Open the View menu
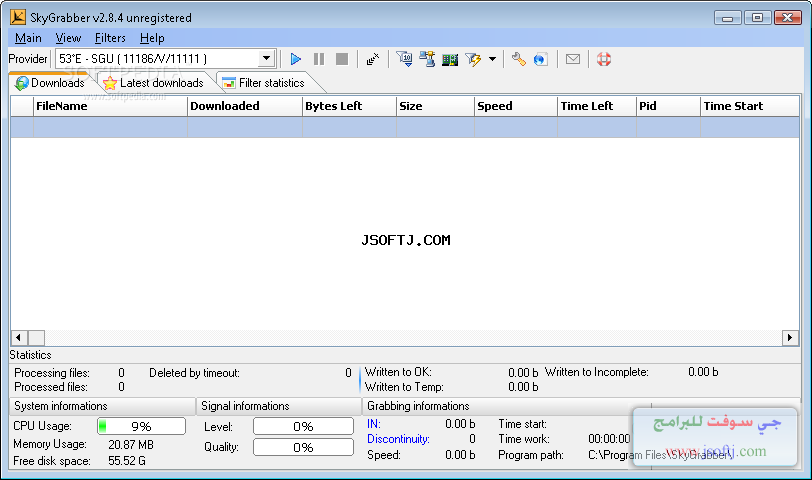Screen dimensions: 812x480 point(68,38)
